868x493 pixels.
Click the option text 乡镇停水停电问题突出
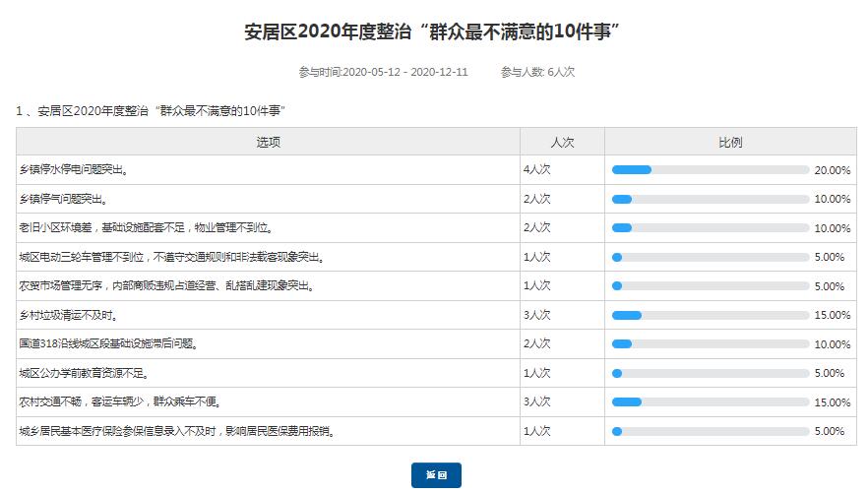(x=74, y=170)
